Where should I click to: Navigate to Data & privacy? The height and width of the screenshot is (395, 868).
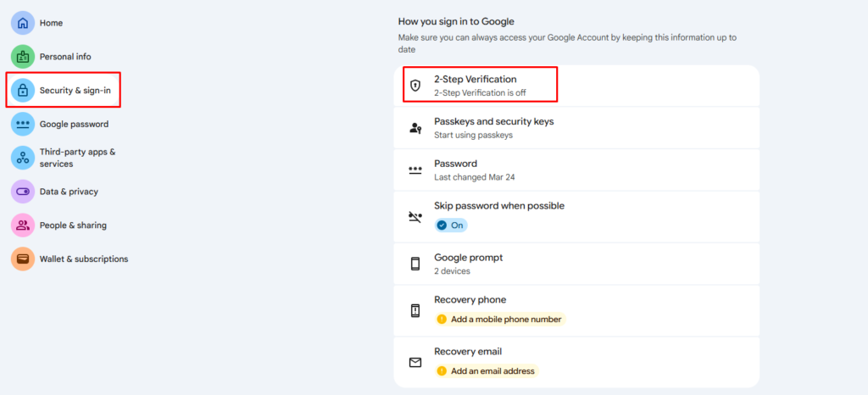pyautogui.click(x=69, y=192)
